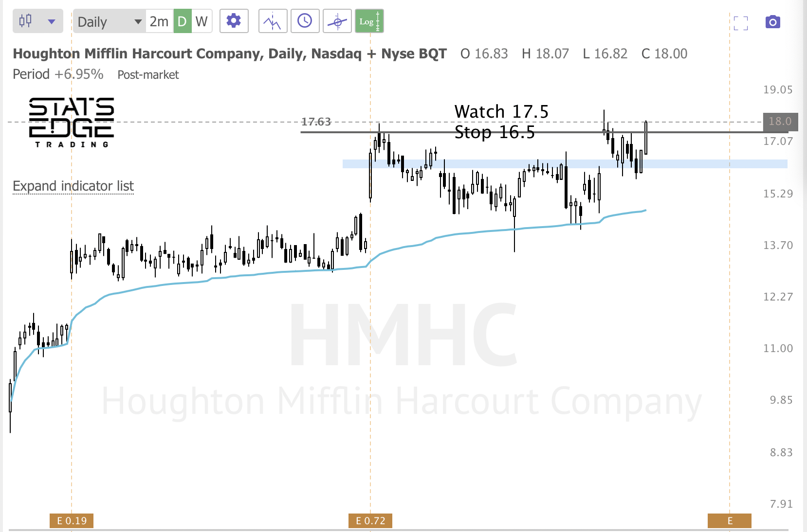Switch to Daily (D) timeframe

(x=182, y=21)
